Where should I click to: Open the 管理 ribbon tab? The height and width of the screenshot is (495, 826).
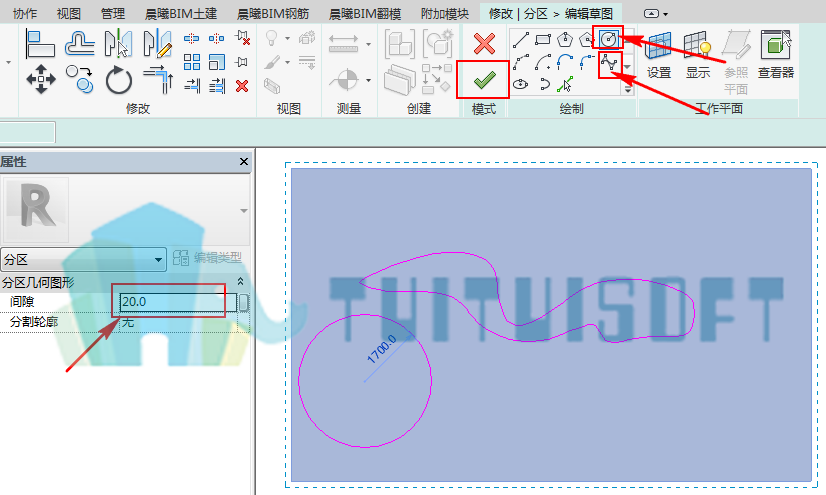113,13
